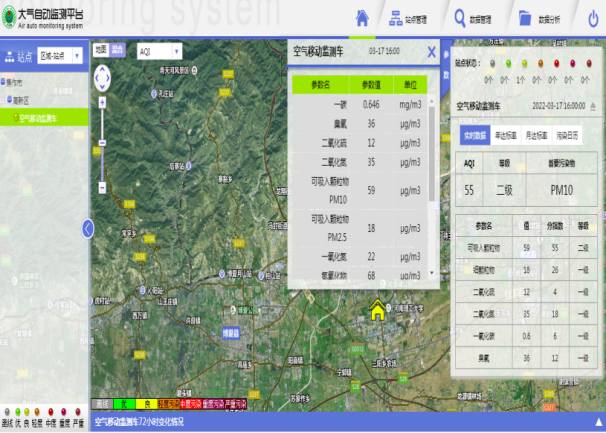
Task: Click the map pan direction control
Action: point(101,76)
